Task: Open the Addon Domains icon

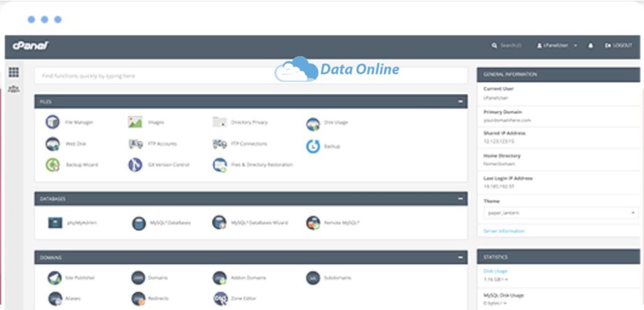Action: [x=219, y=278]
